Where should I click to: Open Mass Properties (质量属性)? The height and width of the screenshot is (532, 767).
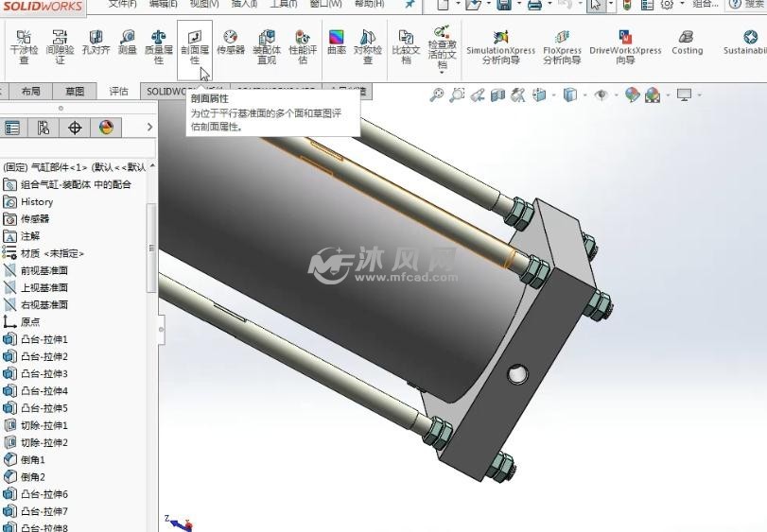click(x=159, y=47)
